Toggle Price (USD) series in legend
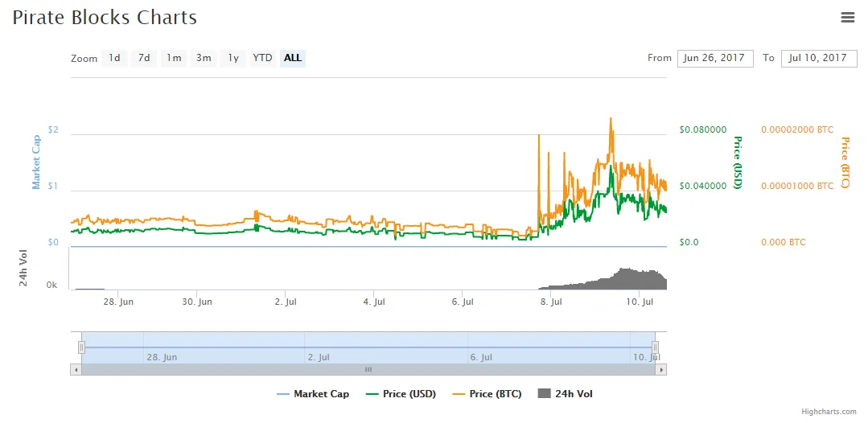This screenshot has width=868, height=423. (x=401, y=394)
